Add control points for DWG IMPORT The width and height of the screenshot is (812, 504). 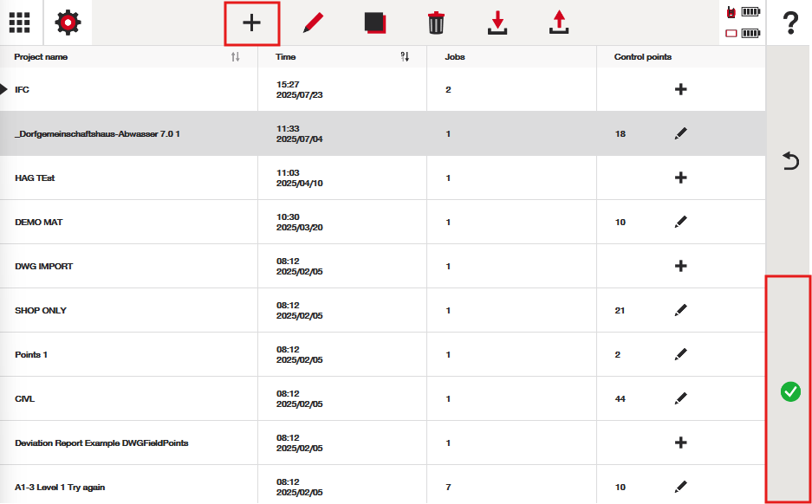[x=680, y=267]
